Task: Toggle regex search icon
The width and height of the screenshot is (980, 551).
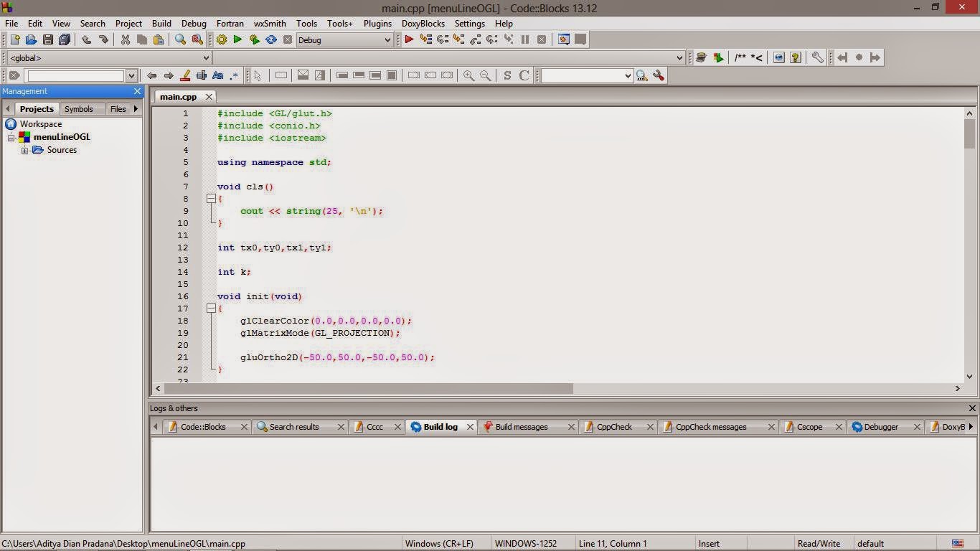Action: [234, 75]
